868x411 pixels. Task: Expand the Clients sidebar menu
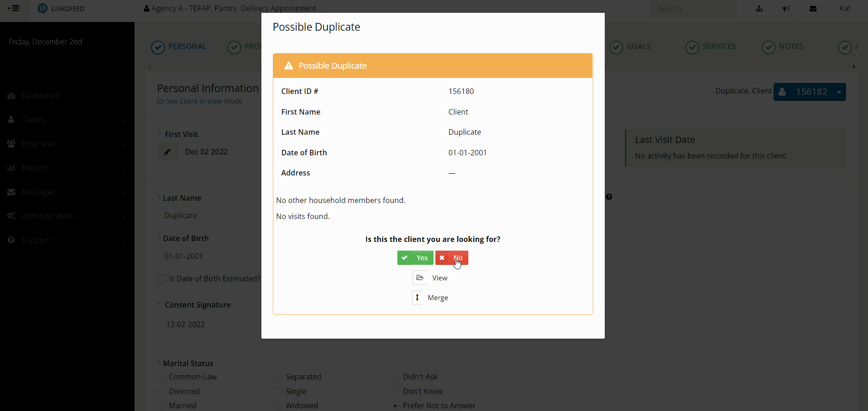pos(67,120)
